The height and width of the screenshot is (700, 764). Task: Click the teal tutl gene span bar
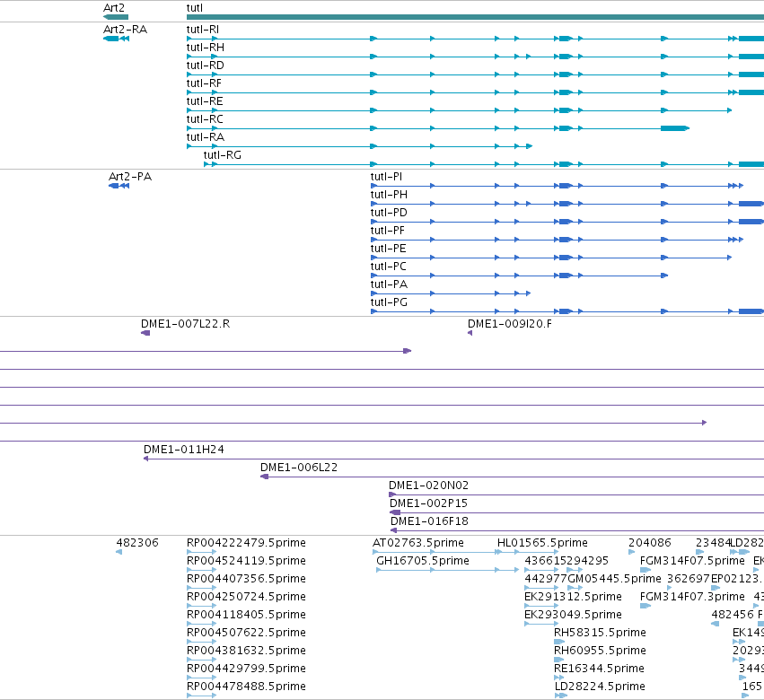click(475, 17)
